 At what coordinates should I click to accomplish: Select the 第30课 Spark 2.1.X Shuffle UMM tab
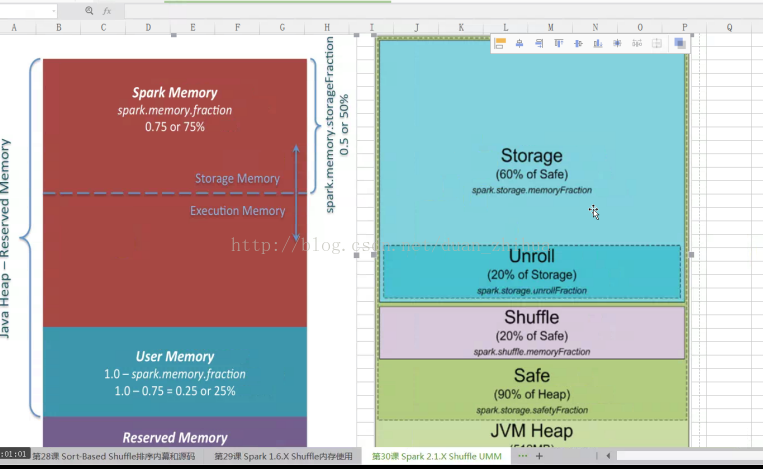[x=436, y=456]
